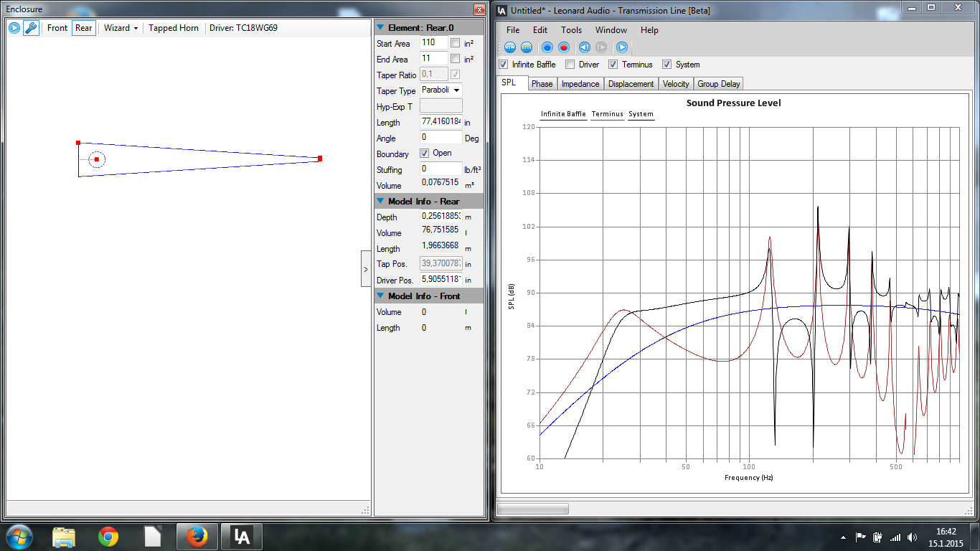Toggle the Boundary Open checkbox
This screenshot has height=551, width=980.
pyautogui.click(x=425, y=153)
